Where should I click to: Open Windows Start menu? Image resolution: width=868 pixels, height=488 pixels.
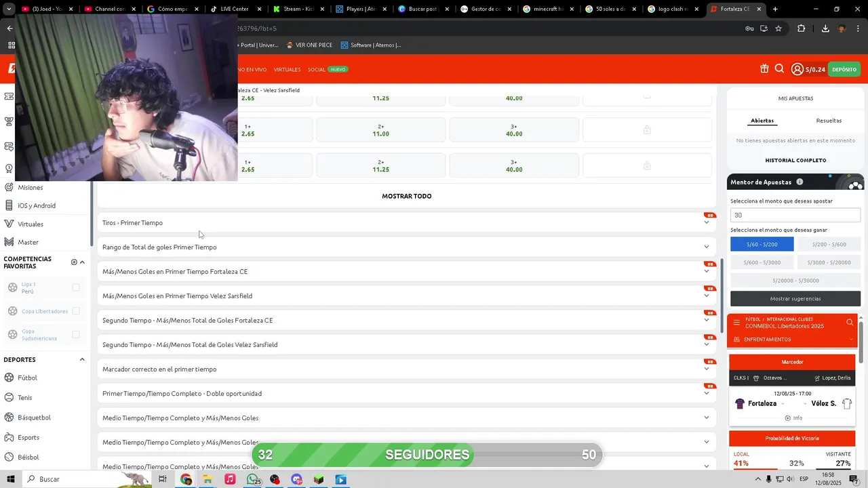click(10, 479)
